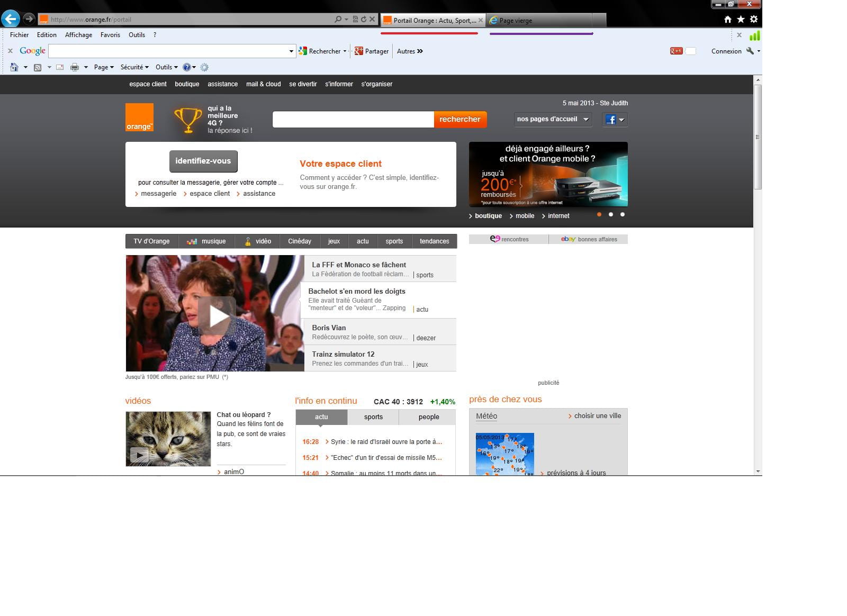Click the orange Orange logo
Image resolution: width=847 pixels, height=616 pixels.
139,117
